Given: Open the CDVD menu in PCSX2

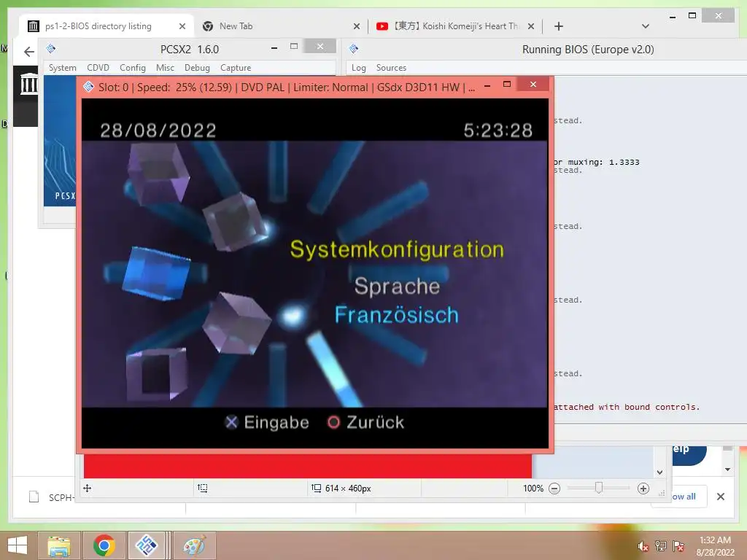Looking at the screenshot, I should click(98, 68).
